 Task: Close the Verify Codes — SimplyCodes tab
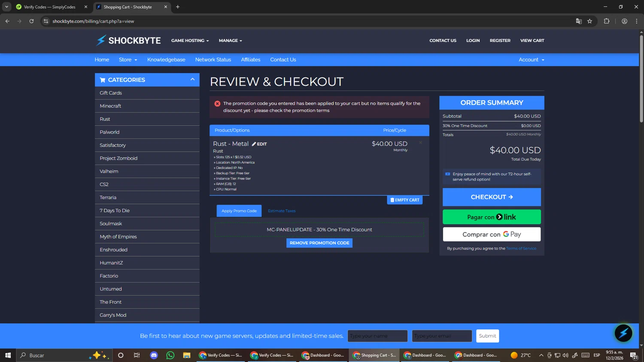pyautogui.click(x=86, y=7)
